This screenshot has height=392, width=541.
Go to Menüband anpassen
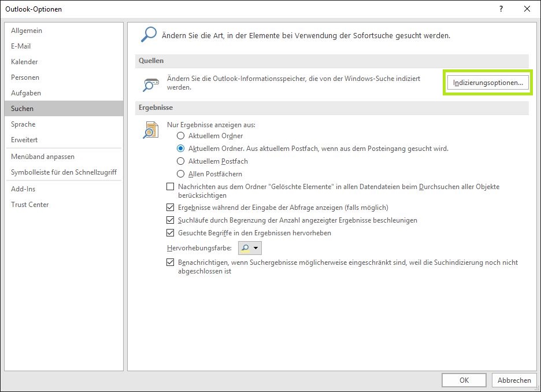[64, 157]
